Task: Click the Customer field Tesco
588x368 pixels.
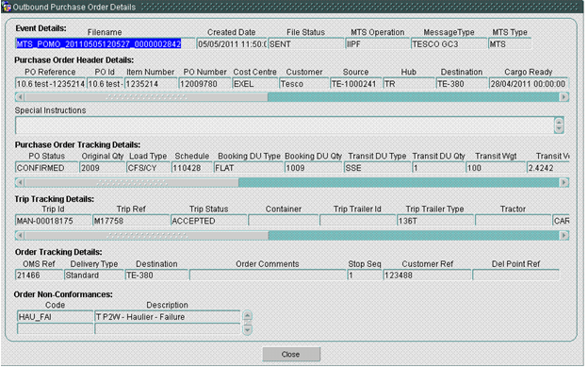Action: coord(304,84)
